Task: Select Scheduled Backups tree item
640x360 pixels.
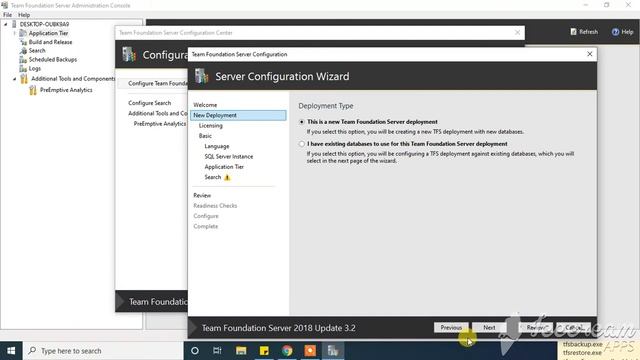Action: coord(53,60)
